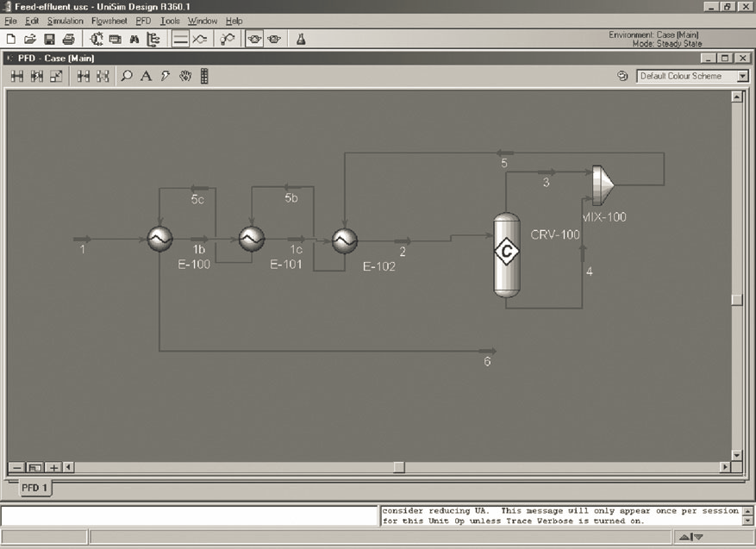The width and height of the screenshot is (756, 549).
Task: Select the magnifier zoom tool in the PFD toolbar
Action: (x=128, y=77)
